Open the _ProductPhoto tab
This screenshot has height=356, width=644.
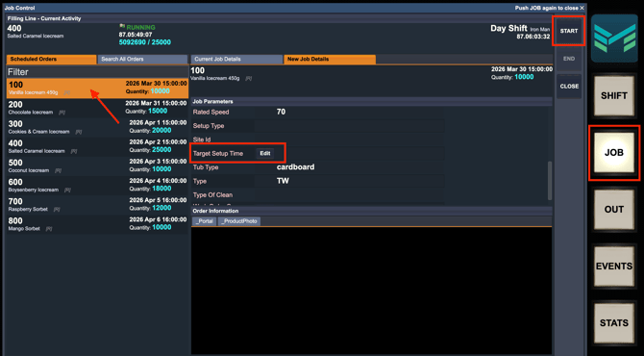coord(239,221)
